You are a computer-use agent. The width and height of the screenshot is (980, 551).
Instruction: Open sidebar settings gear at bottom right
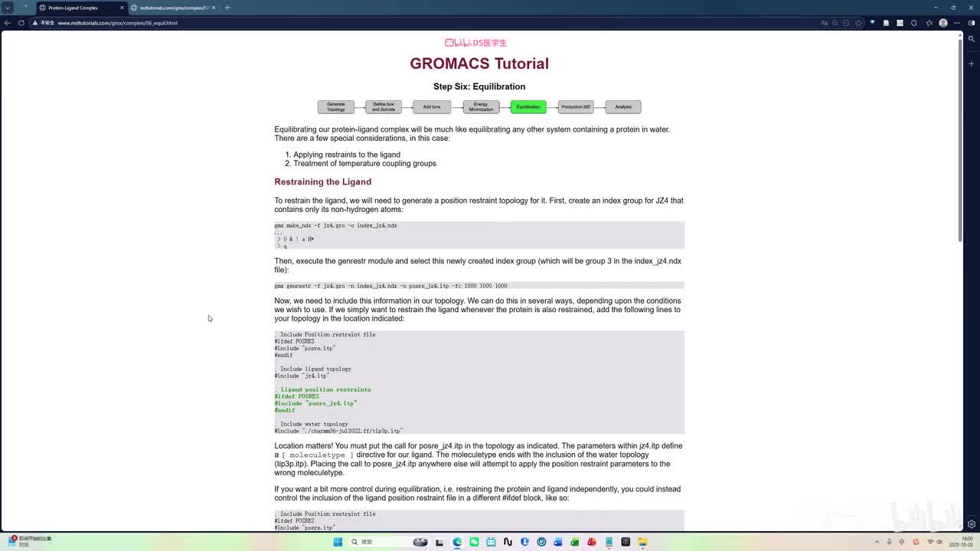pos(972,525)
